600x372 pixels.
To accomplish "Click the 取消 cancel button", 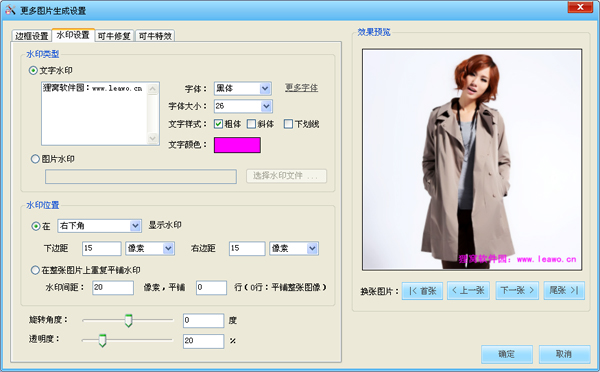I will click(x=564, y=354).
